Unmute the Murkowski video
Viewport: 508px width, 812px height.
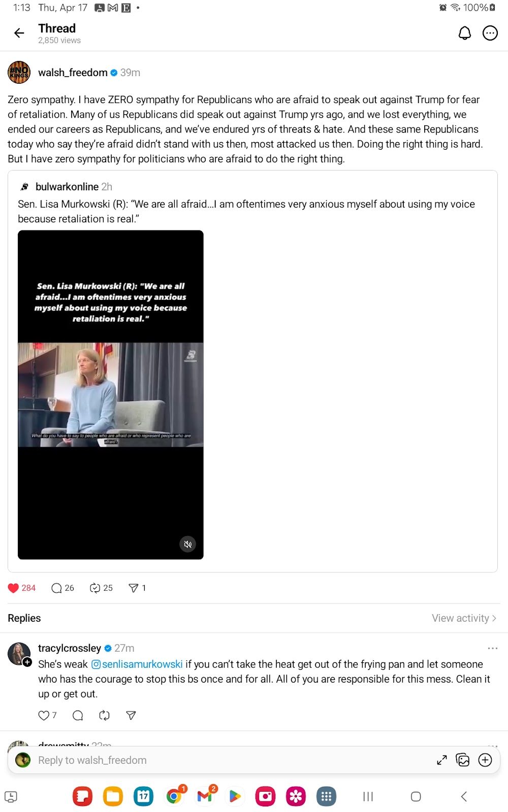point(188,544)
